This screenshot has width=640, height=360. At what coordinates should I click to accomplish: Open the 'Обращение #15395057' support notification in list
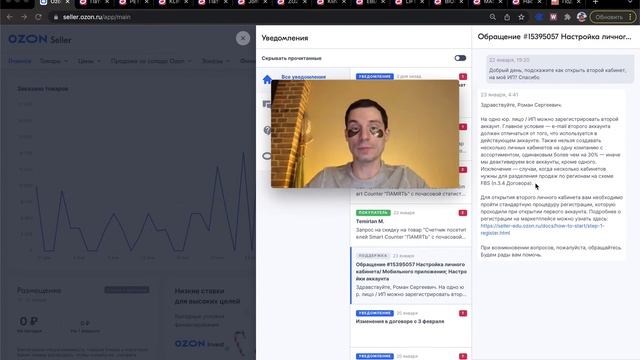[x=411, y=275]
